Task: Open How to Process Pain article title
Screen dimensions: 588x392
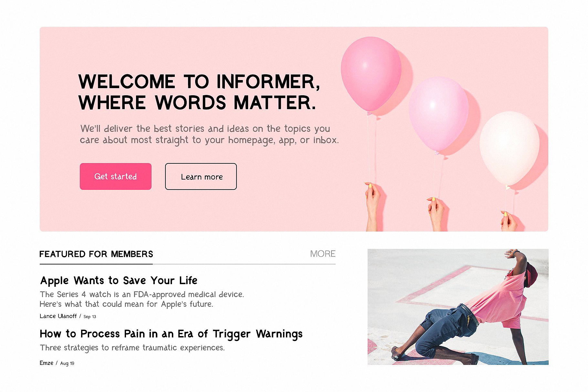Action: pos(171,334)
